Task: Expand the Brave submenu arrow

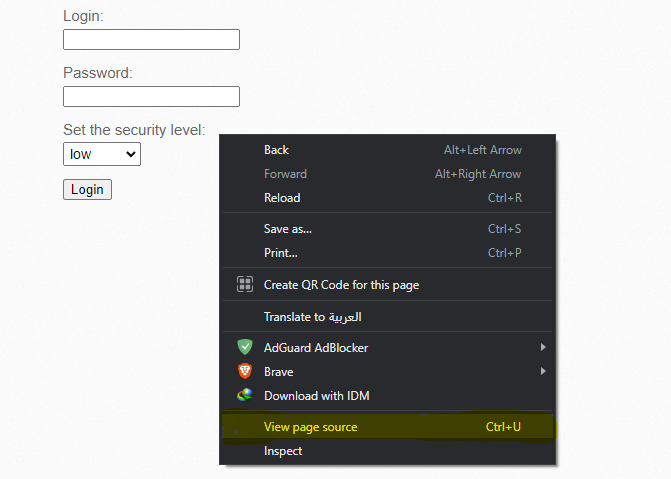Action: [x=543, y=371]
